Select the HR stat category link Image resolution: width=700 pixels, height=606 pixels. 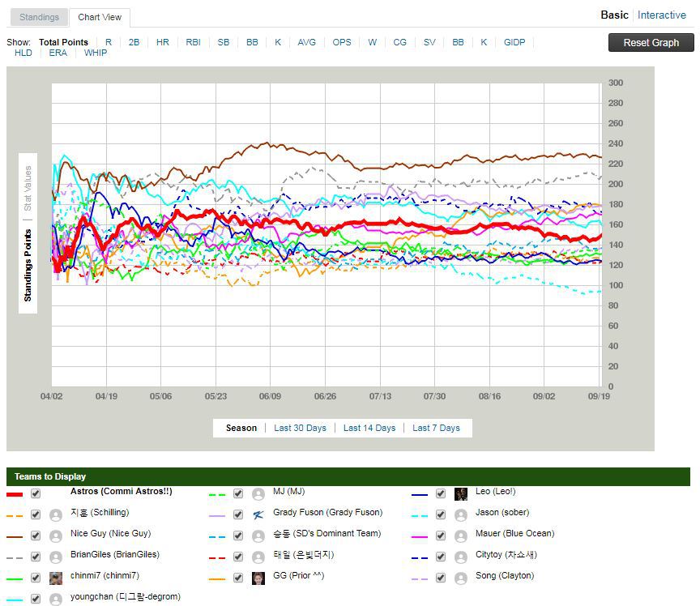(163, 42)
